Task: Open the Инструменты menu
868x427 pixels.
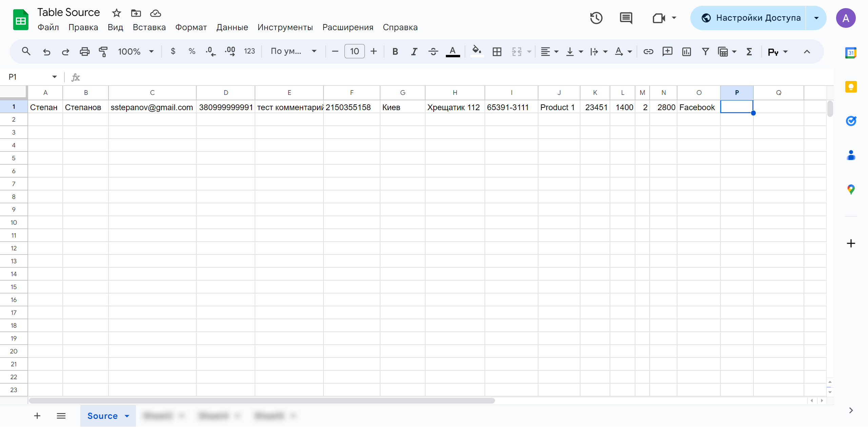Action: click(285, 27)
